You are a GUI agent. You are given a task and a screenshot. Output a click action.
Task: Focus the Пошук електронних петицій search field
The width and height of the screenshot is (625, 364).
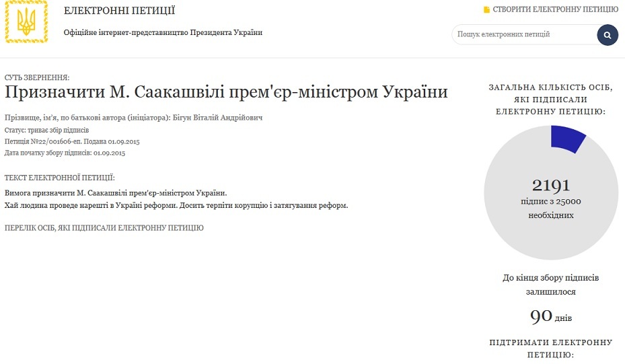[x=524, y=35]
